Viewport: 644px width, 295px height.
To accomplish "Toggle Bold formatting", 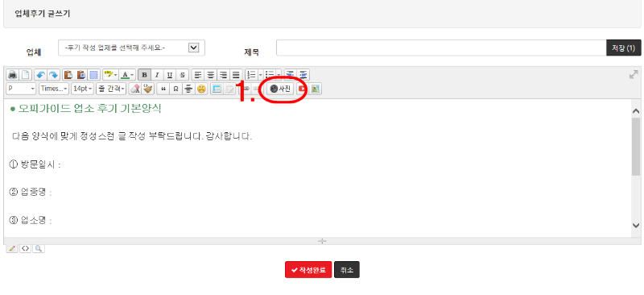I will click(144, 75).
